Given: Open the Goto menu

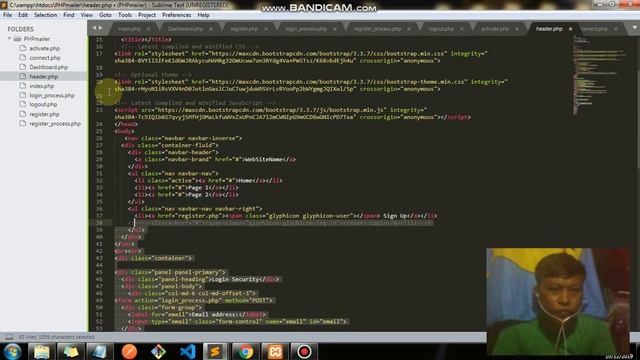Looking at the screenshot, I should point(105,15).
